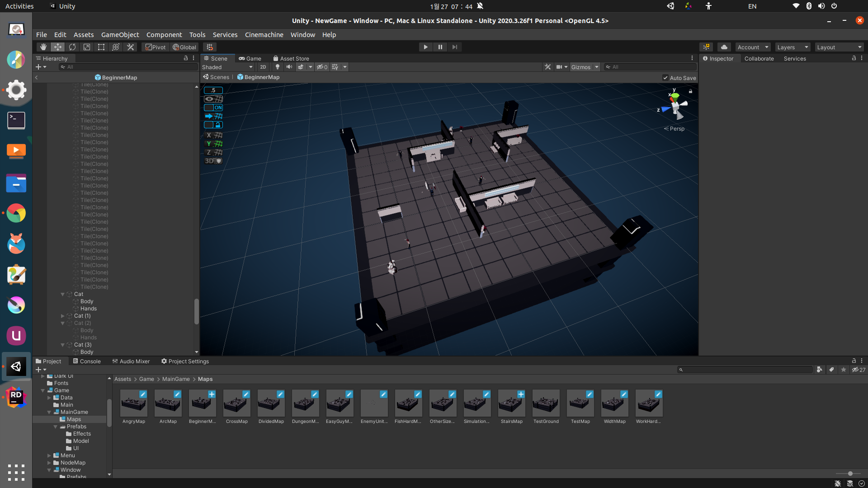
Task: Go back from BeginnerMap prefab in Hierarchy
Action: pyautogui.click(x=37, y=77)
